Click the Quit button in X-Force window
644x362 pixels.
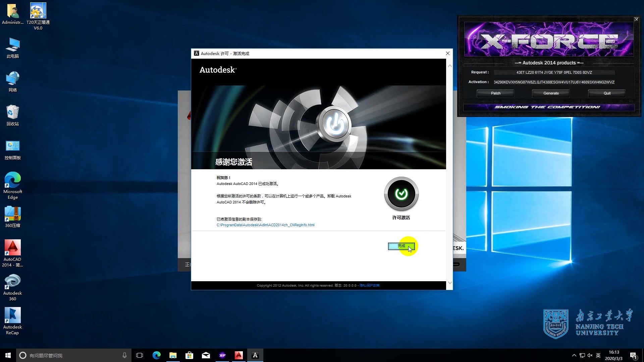[607, 93]
